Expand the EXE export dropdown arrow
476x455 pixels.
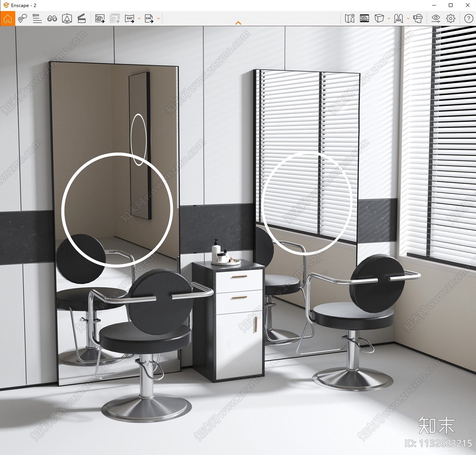tap(158, 18)
